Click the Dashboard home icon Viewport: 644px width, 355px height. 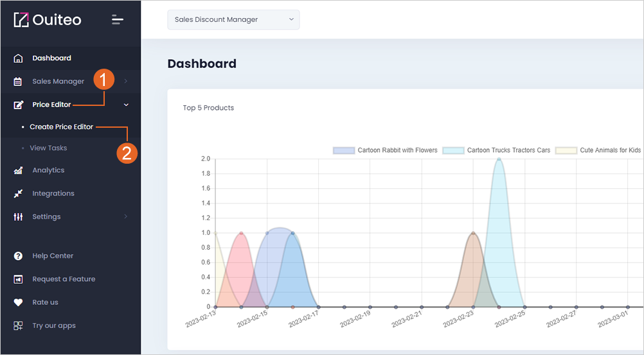pyautogui.click(x=18, y=58)
